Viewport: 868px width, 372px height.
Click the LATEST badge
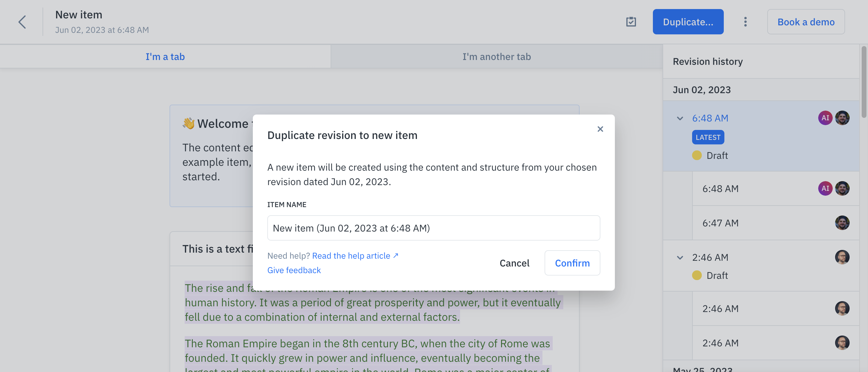pyautogui.click(x=708, y=137)
